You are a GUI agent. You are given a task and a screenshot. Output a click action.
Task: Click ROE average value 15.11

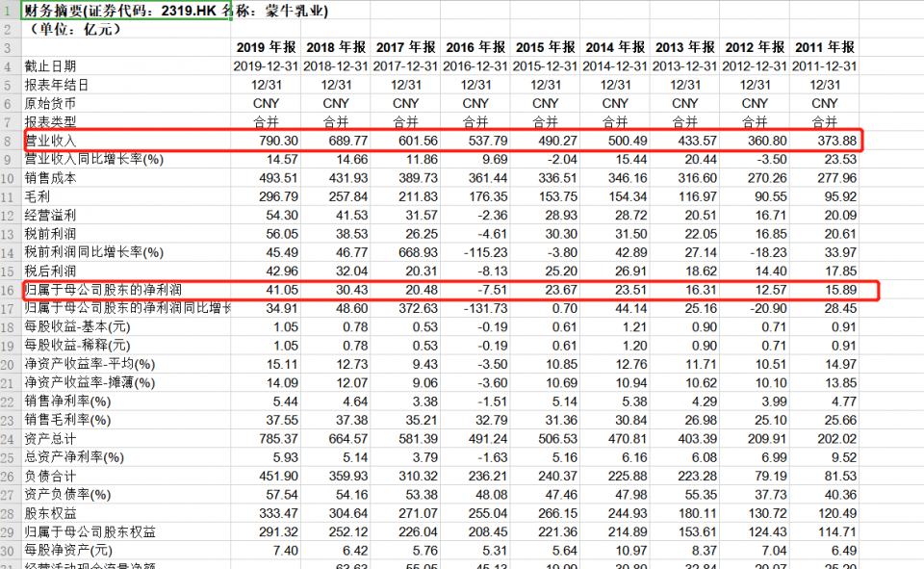coord(282,364)
